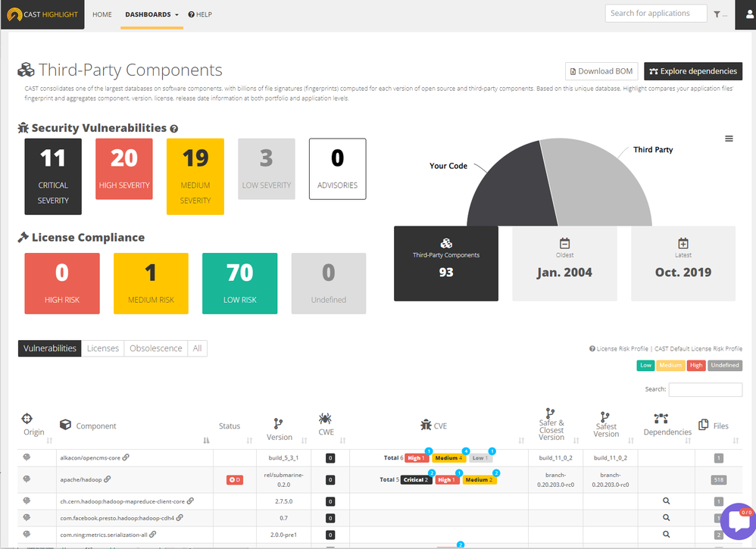
Task: Open dependencies magnifier for hadoop-cdh4 row
Action: [667, 518]
